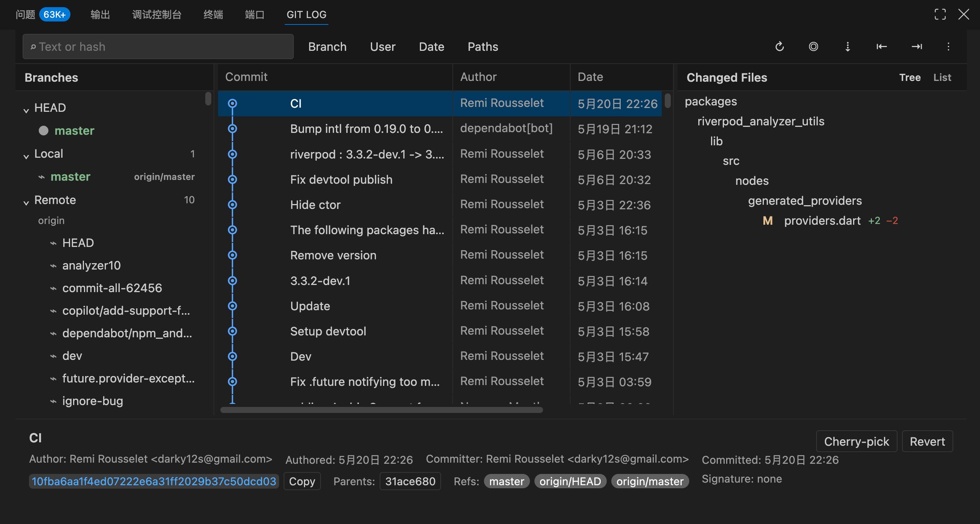The image size is (980, 524).
Task: Collapse the HEAD section in Branches
Action: tap(26, 110)
